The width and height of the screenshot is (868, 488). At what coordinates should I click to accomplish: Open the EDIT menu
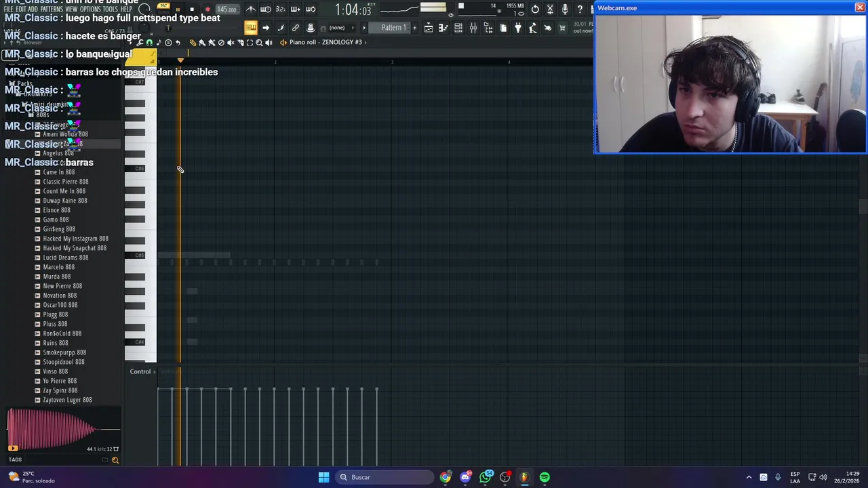pyautogui.click(x=21, y=9)
